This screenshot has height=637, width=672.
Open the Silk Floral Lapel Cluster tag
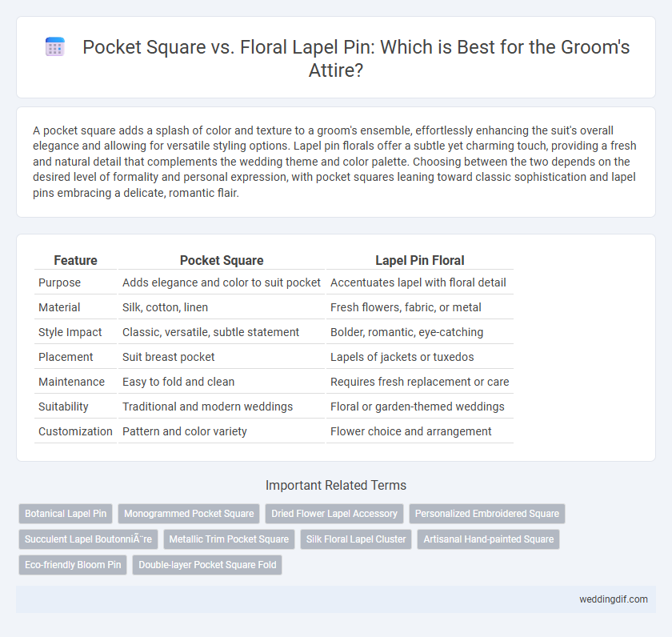pos(356,539)
